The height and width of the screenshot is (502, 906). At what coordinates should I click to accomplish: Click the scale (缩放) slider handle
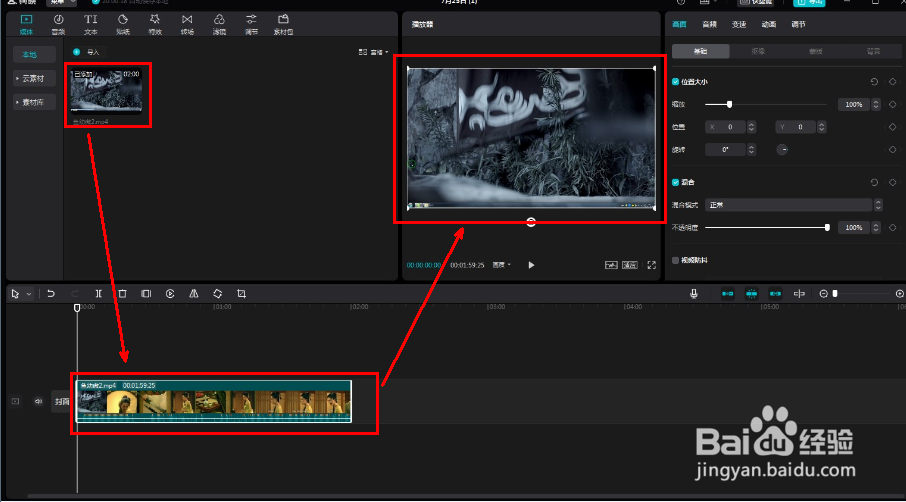coord(729,105)
